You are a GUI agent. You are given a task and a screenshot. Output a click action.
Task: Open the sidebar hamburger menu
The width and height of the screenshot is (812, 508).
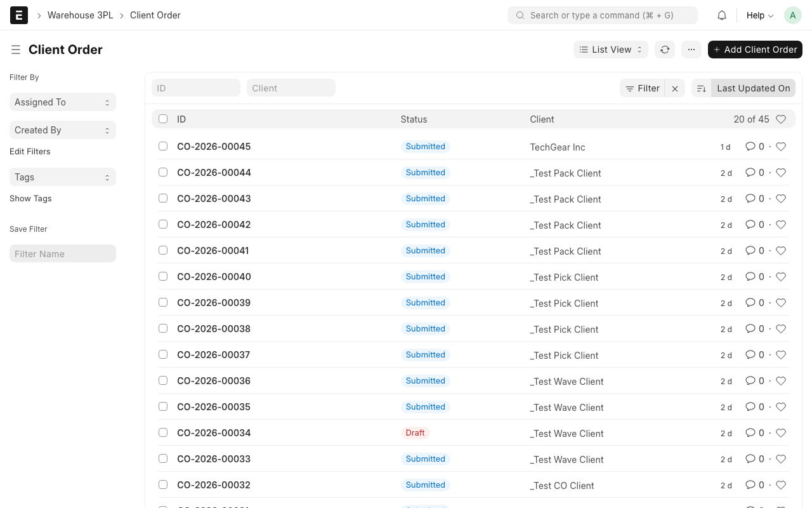(x=15, y=50)
